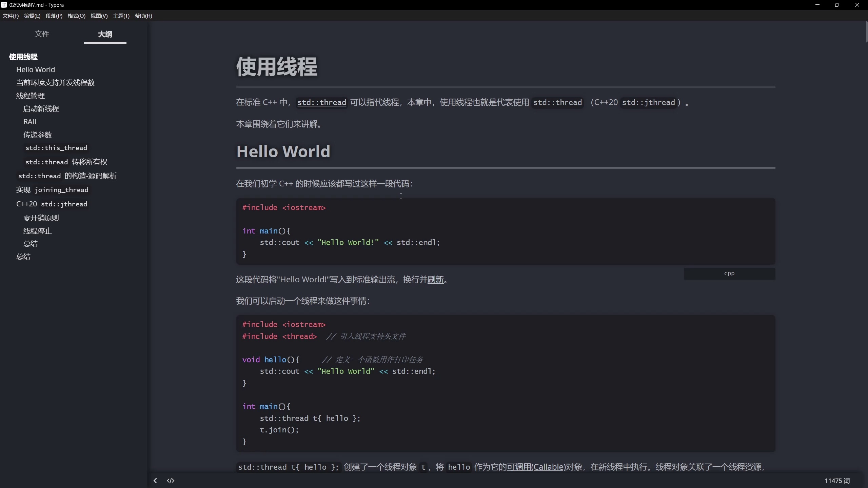Image resolution: width=868 pixels, height=488 pixels.
Task: Go to 线程管理 outline entry
Action: (x=31, y=96)
